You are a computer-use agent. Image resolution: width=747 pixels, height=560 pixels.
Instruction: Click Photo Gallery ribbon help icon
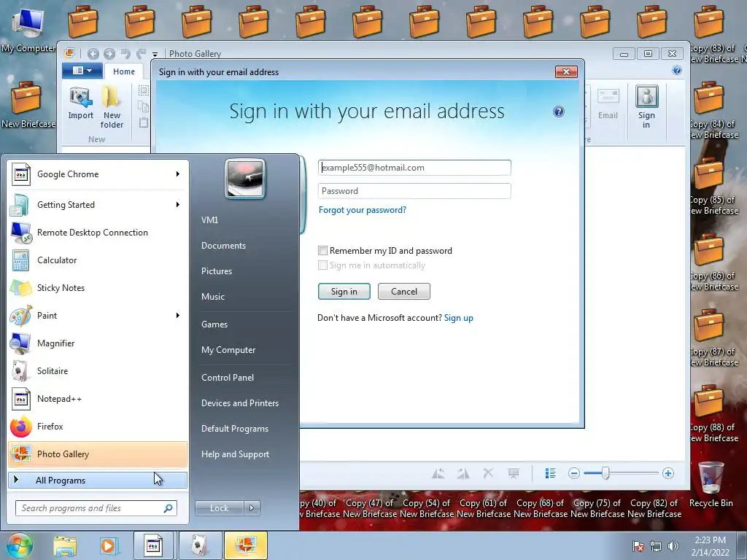(x=676, y=71)
